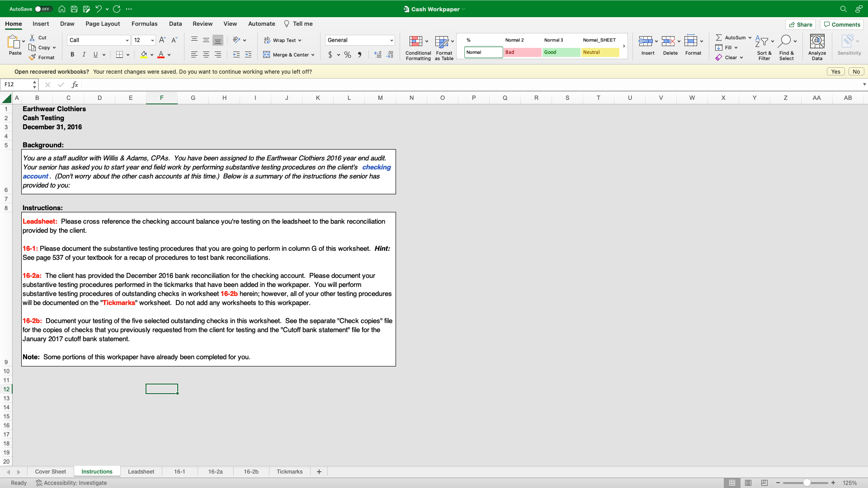Open Sort & Filter tool
The image size is (868, 488).
coord(763,42)
